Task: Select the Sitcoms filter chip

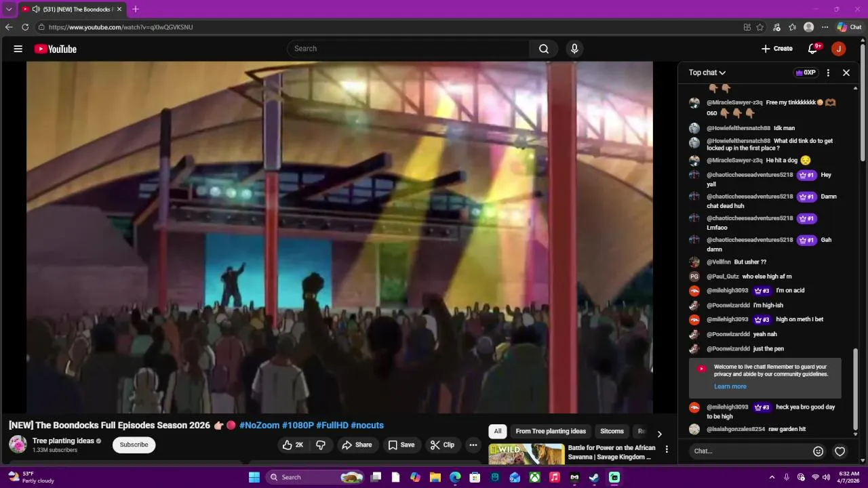Action: [612, 431]
